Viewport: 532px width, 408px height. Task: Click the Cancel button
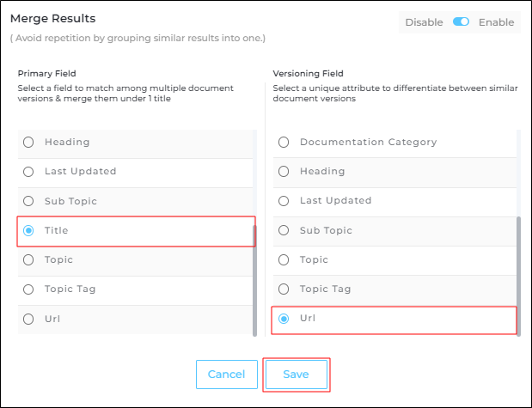[x=227, y=375]
